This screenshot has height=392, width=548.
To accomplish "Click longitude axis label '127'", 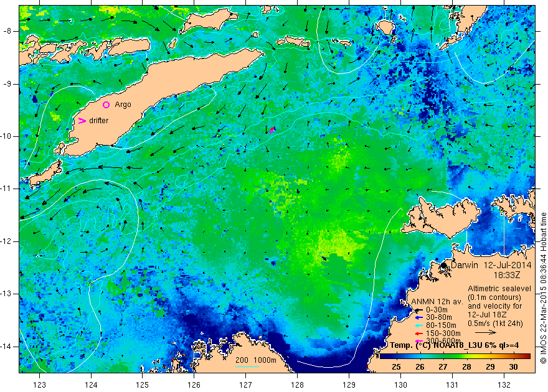I will [246, 385].
